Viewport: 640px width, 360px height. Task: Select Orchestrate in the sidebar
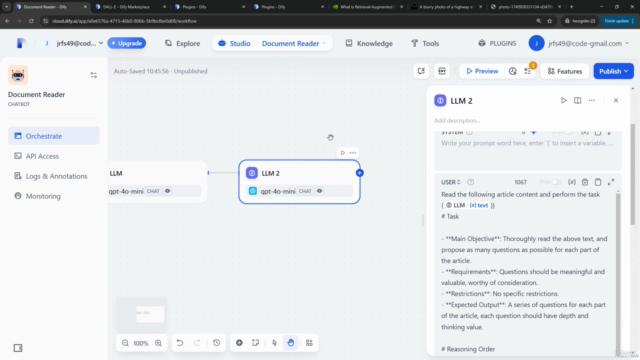click(x=53, y=136)
